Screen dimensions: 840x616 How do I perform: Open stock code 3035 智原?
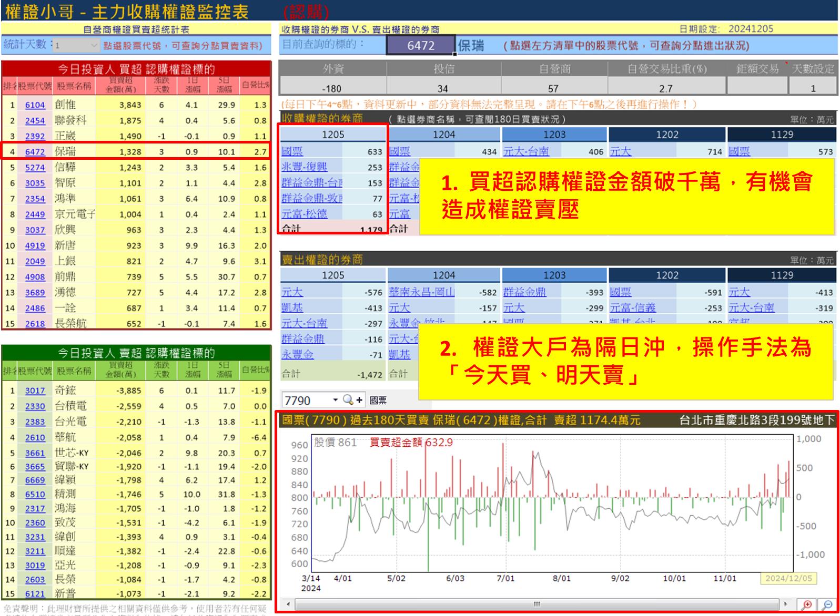tap(35, 183)
